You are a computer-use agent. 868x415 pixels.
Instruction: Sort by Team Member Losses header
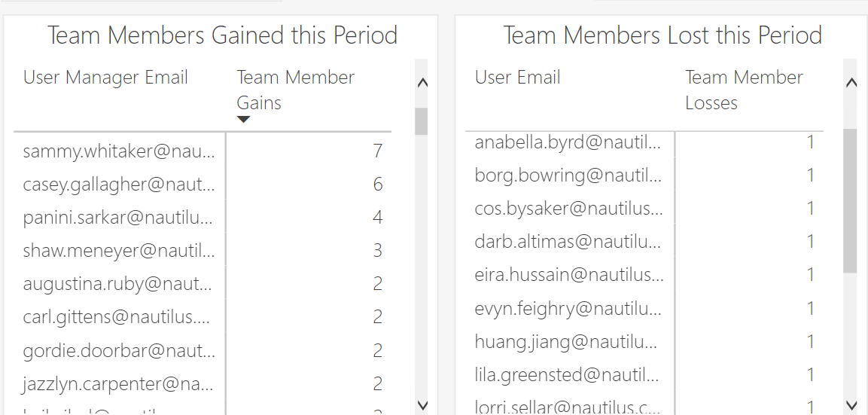[x=744, y=90]
